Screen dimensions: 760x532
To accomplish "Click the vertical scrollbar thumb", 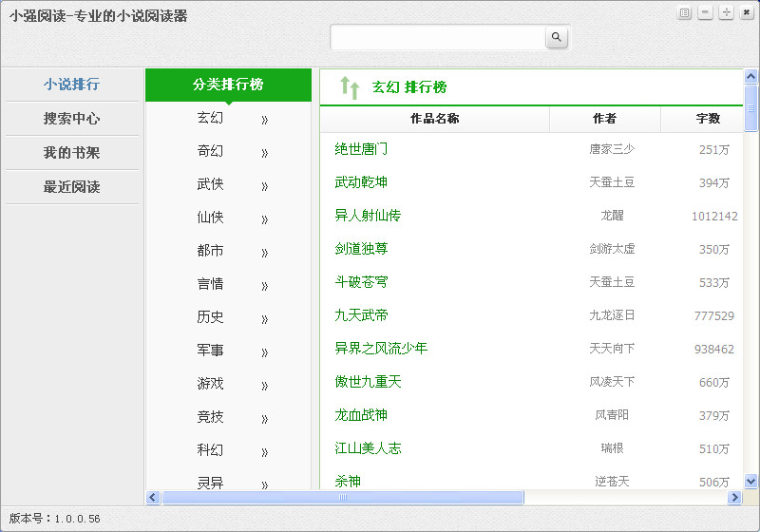I will point(750,108).
